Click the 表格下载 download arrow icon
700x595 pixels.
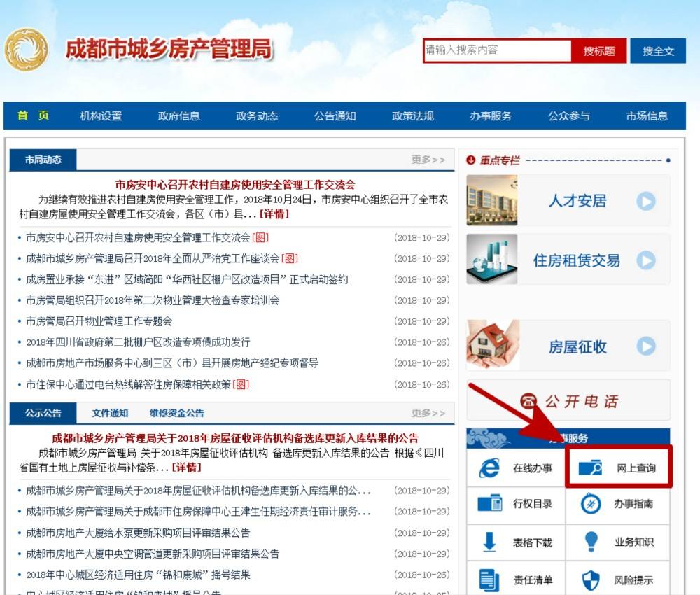tap(490, 541)
